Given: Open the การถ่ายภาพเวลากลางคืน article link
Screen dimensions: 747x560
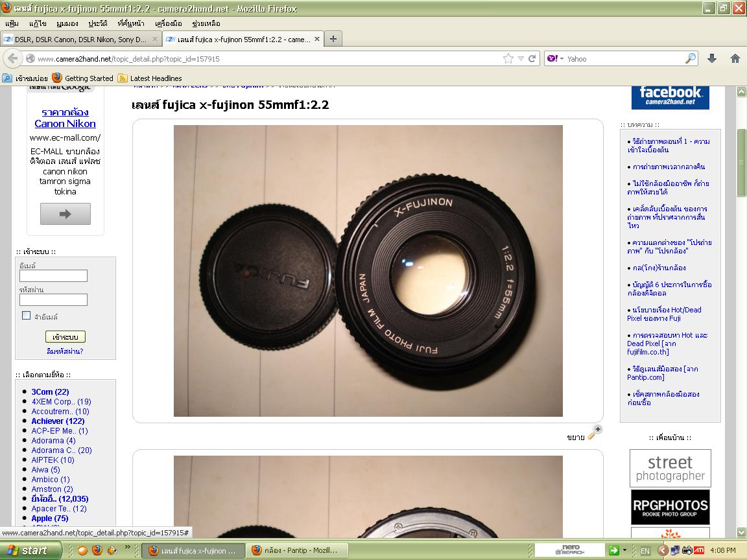Looking at the screenshot, I should [x=669, y=167].
